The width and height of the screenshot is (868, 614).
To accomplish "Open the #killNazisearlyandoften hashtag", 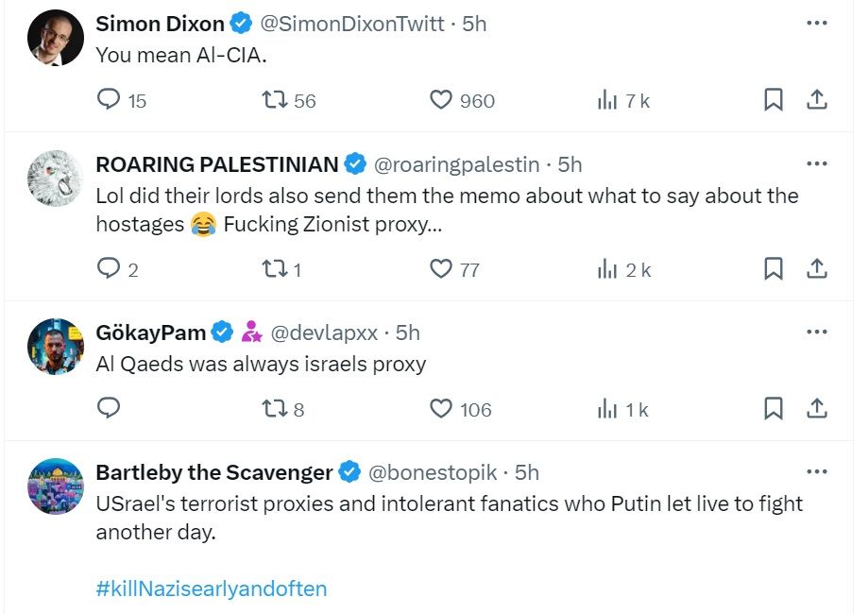I will 212,588.
